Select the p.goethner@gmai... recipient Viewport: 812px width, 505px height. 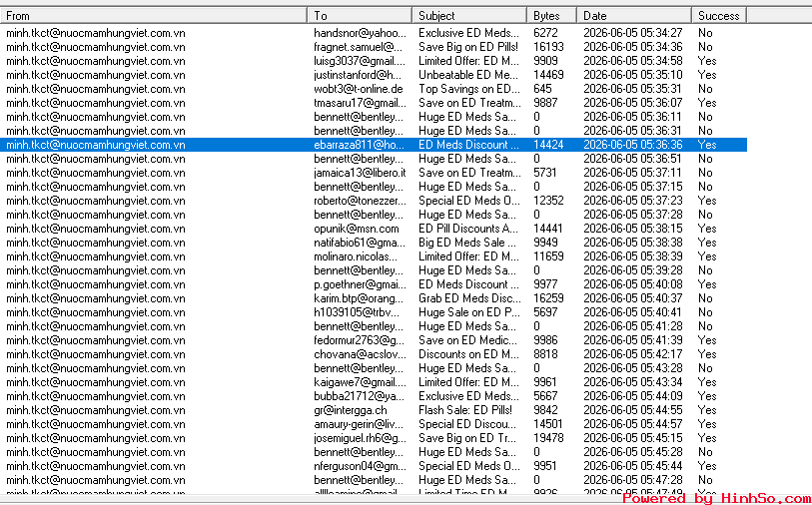pos(360,284)
